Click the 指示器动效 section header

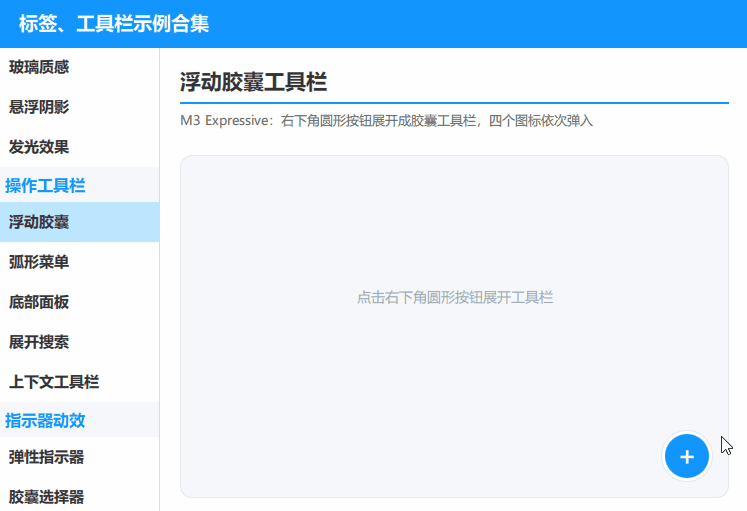(x=80, y=420)
